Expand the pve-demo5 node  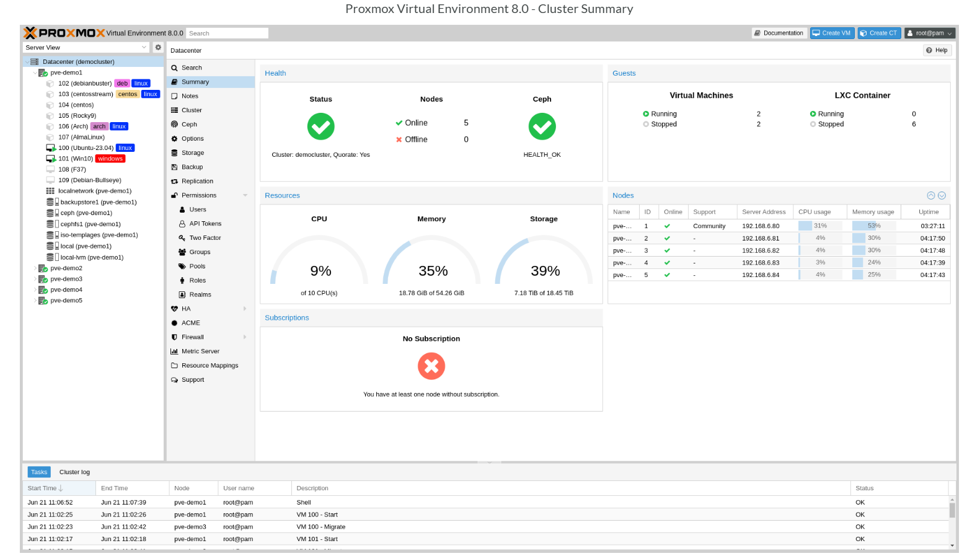(x=35, y=301)
